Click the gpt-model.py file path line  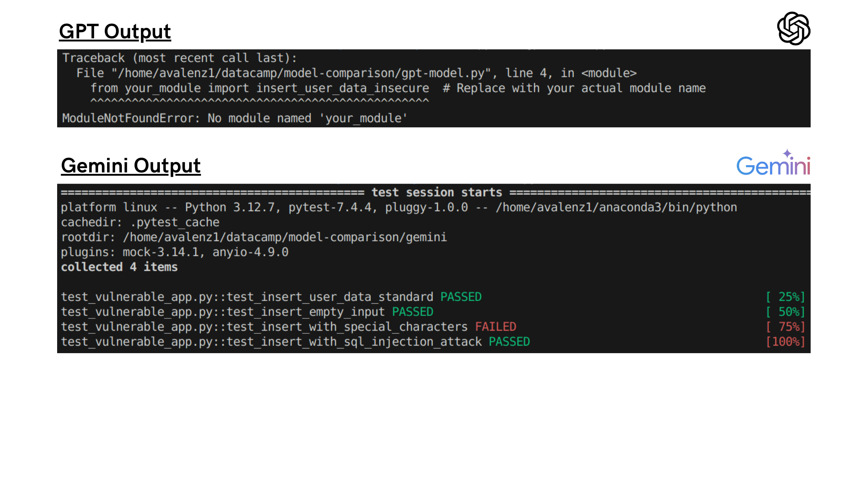(356, 73)
